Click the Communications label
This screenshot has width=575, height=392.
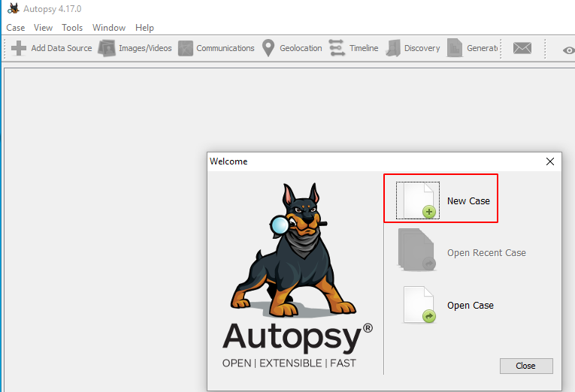point(225,48)
